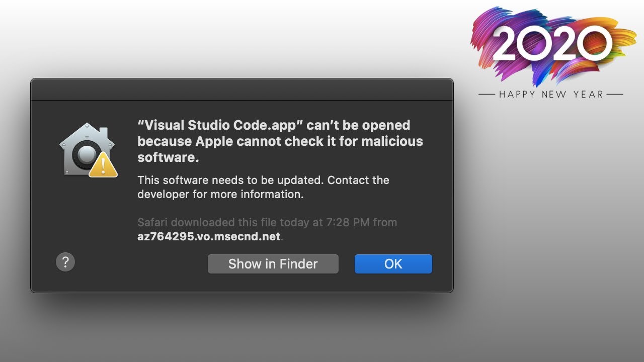
Task: Click the OK button
Action: pos(393,264)
